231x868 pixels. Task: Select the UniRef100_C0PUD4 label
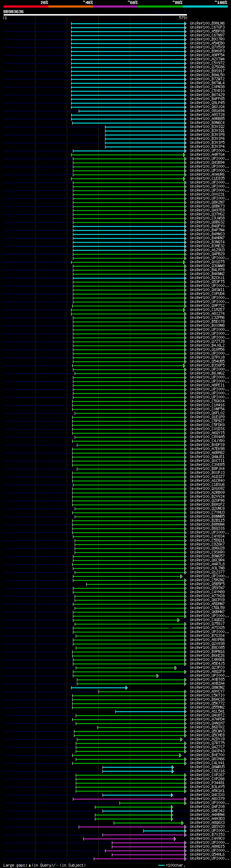click(207, 294)
